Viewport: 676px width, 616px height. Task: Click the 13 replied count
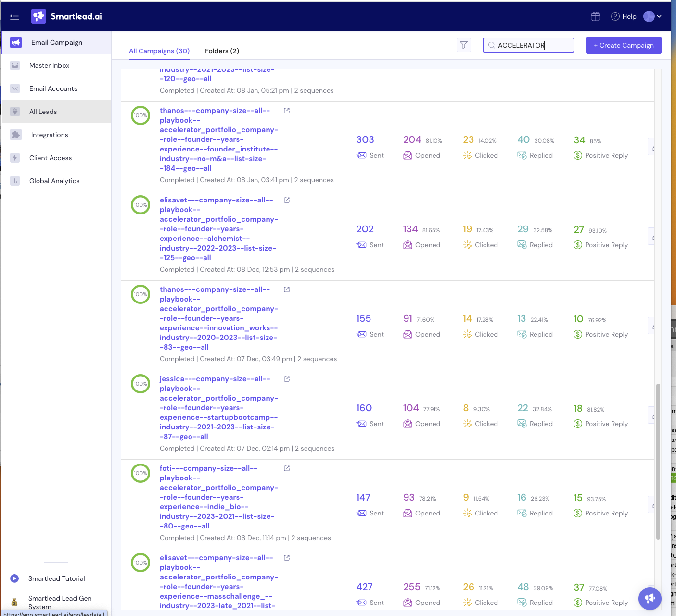(522, 318)
